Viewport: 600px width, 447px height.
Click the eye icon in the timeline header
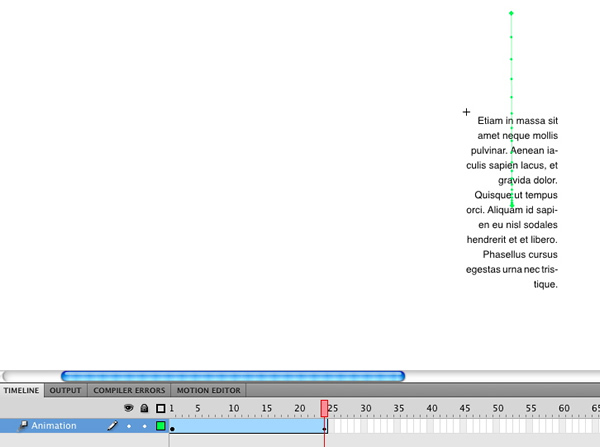click(128, 408)
